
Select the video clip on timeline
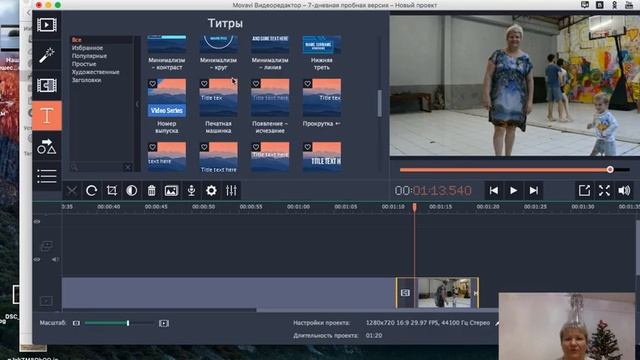[437, 293]
